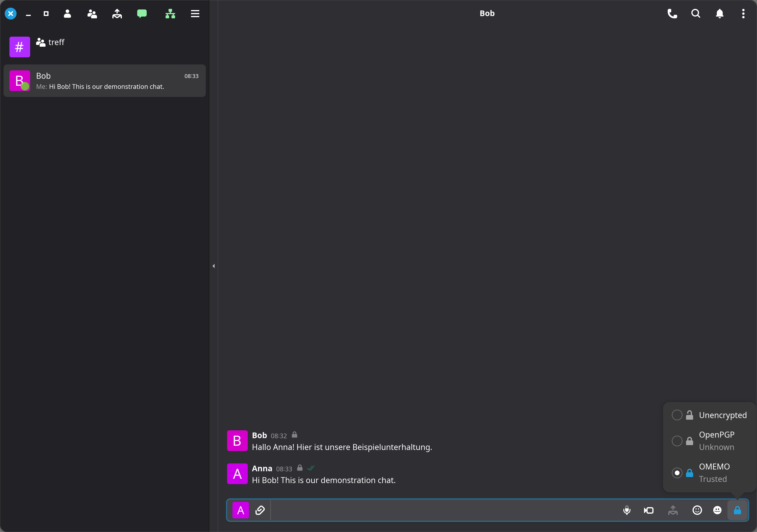Click the purple hash avatar for treff
This screenshot has width=757, height=532.
[20, 47]
